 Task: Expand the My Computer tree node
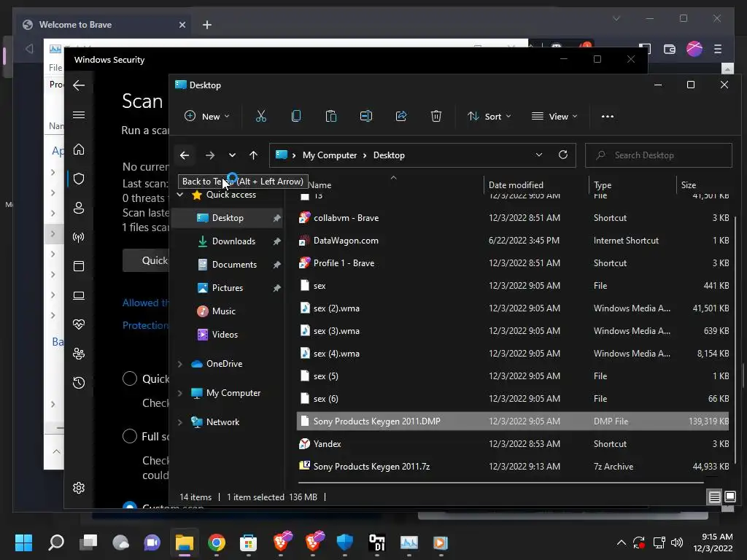180,393
